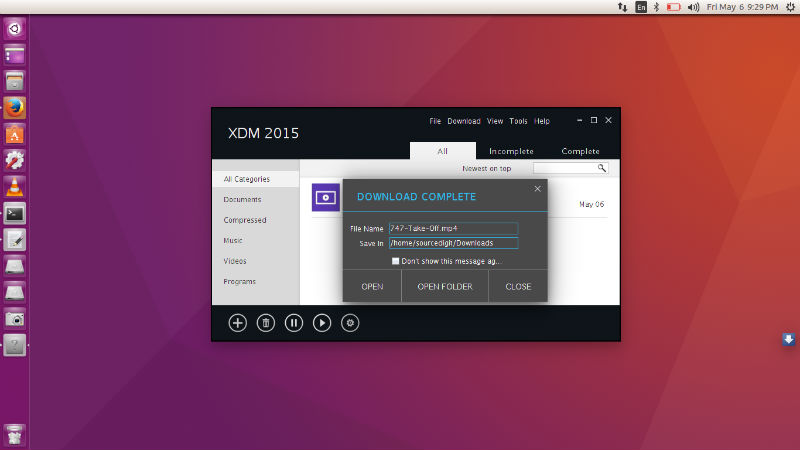Click the File Name input field
Viewport: 800px width, 450px height.
(453, 228)
